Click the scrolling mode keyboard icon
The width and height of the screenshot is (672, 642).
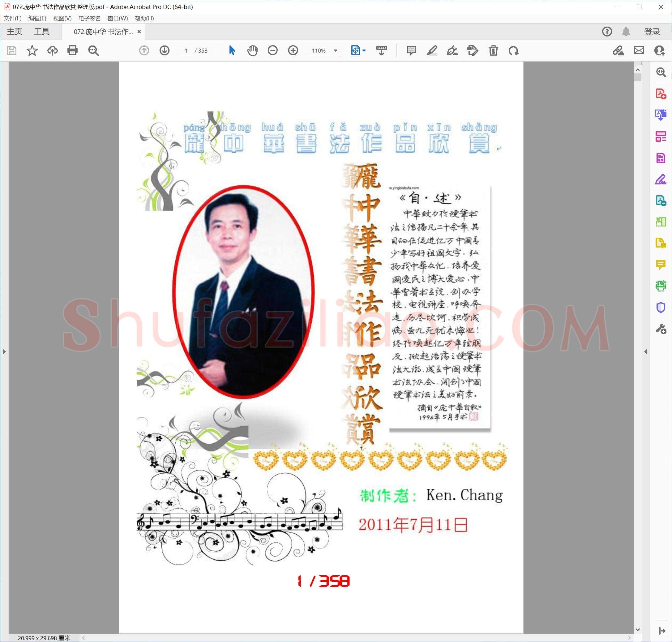pyautogui.click(x=381, y=51)
